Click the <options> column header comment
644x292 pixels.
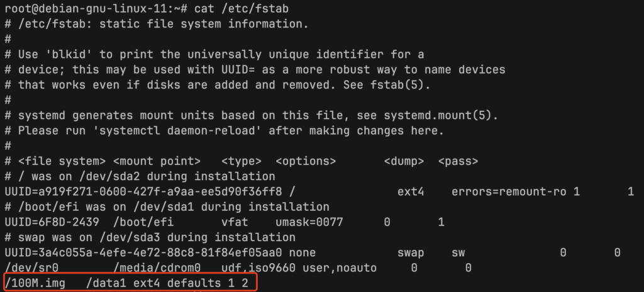point(306,161)
